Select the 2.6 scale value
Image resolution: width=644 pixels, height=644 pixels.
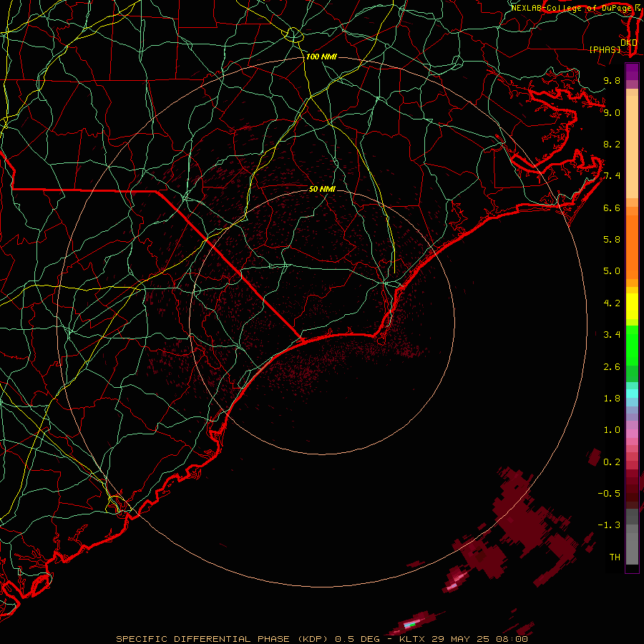(x=612, y=367)
